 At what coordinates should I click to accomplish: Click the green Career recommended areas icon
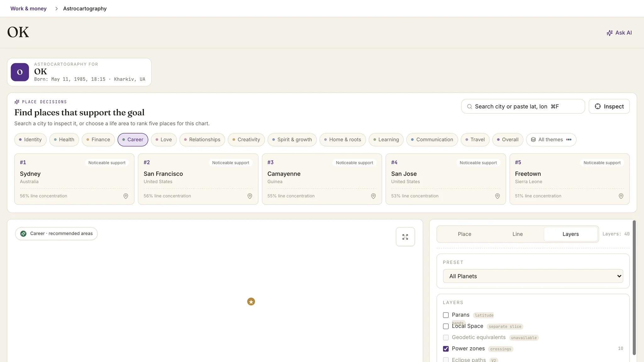[23, 234]
